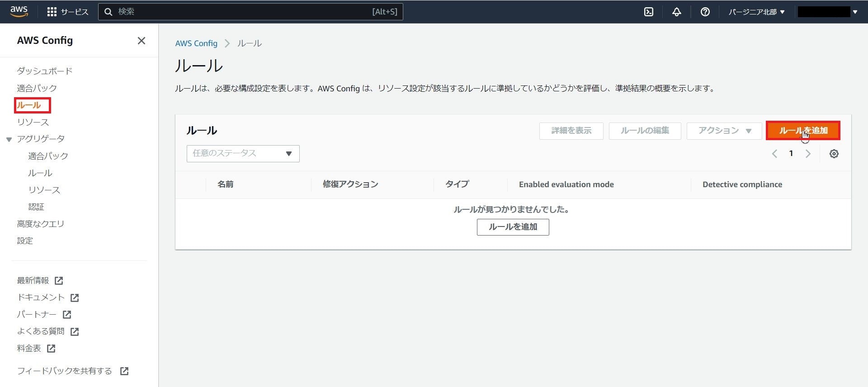Go to next page arrow
Image resolution: width=868 pixels, height=387 pixels.
808,154
